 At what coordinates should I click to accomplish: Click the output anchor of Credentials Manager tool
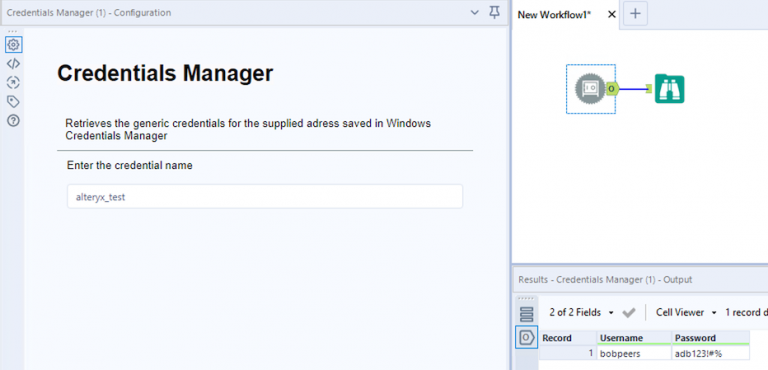(612, 89)
